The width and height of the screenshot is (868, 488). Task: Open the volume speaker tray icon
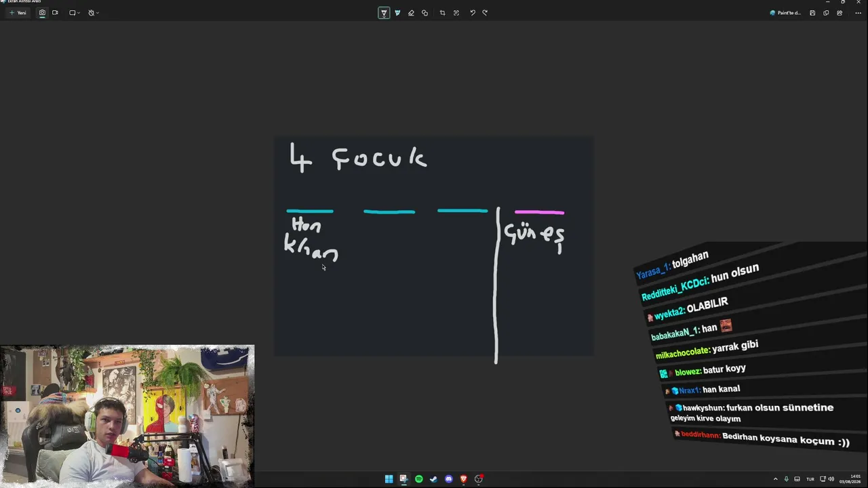tap(831, 479)
